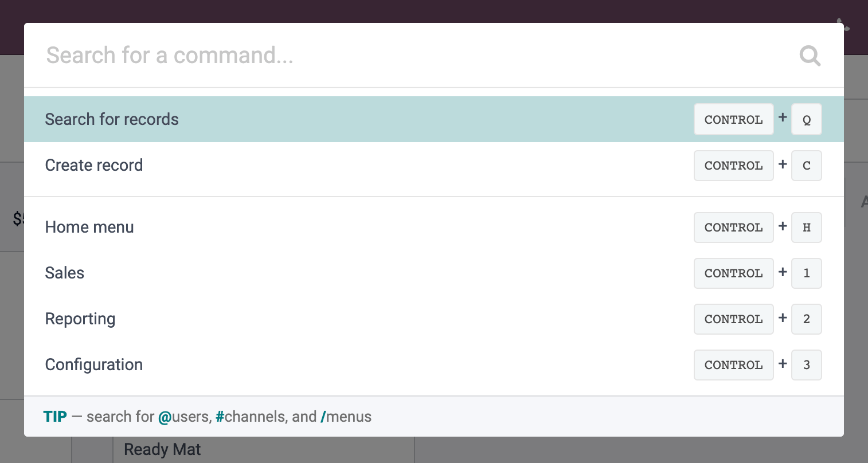Viewport: 868px width, 463px height.
Task: Click the 'Q' shortcut key badge
Action: tap(807, 119)
